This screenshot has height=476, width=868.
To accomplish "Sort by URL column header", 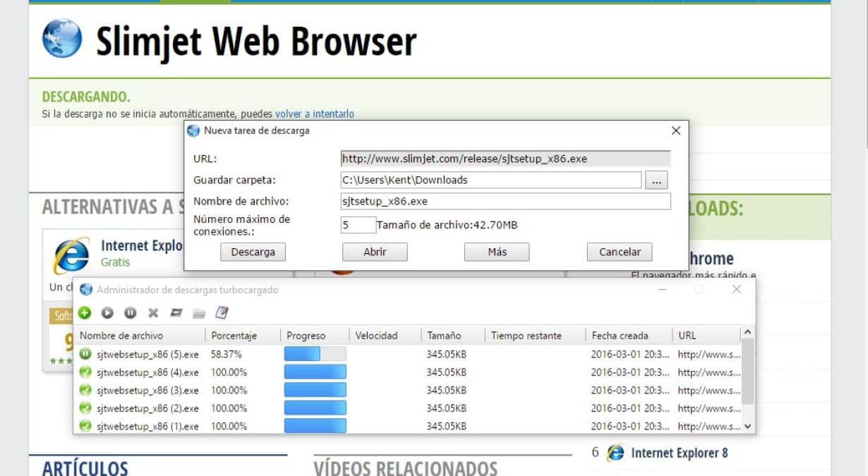I will point(706,336).
